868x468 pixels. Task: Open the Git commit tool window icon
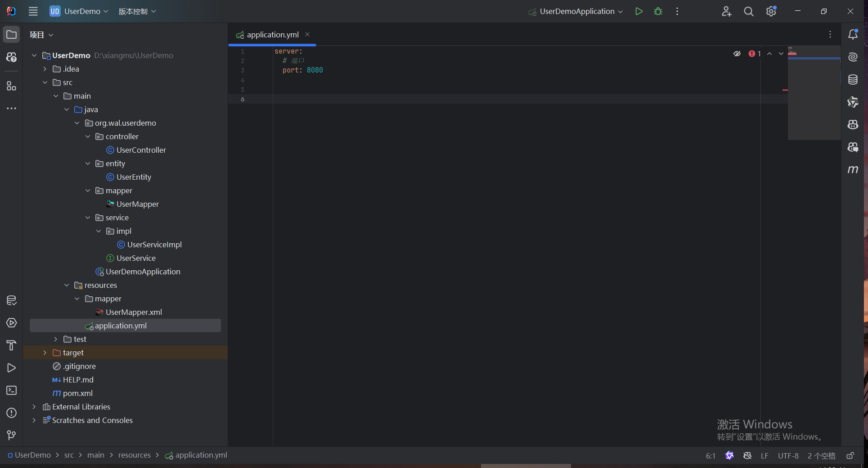pyautogui.click(x=11, y=435)
